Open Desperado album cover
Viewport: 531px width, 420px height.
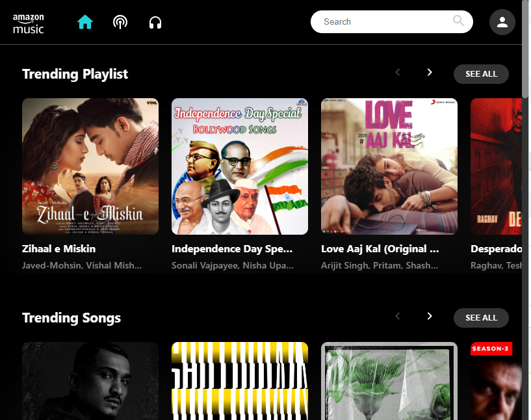coord(496,166)
